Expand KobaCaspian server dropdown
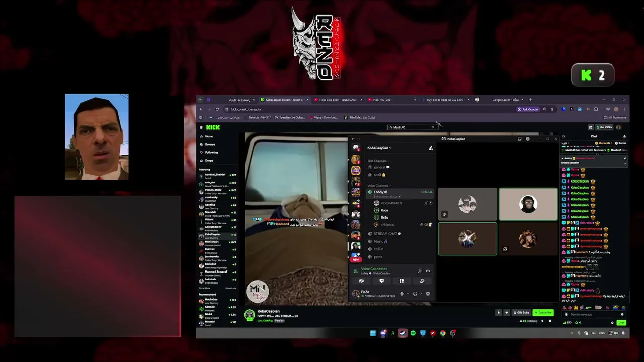The width and height of the screenshot is (644, 362). click(x=379, y=148)
